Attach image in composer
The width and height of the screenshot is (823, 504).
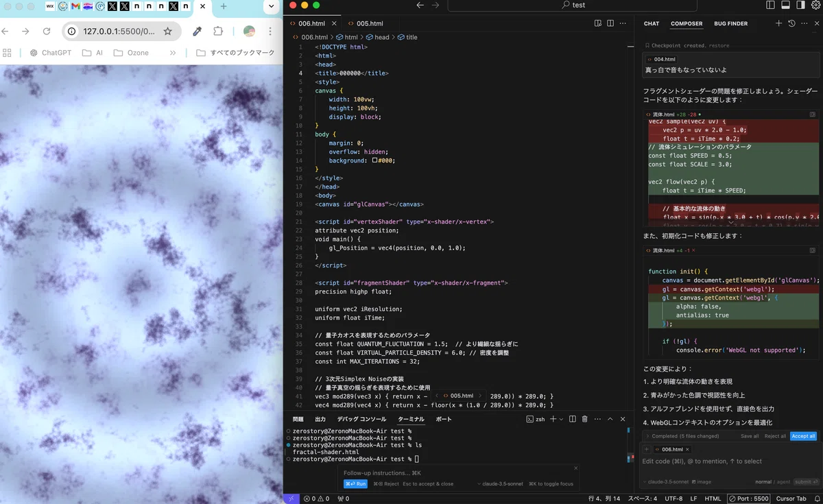coord(703,481)
